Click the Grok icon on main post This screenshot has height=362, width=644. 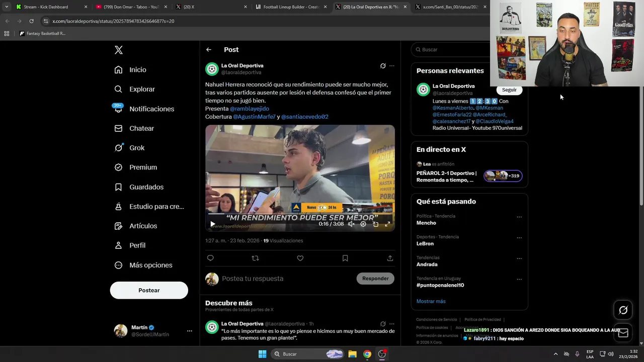point(383,66)
